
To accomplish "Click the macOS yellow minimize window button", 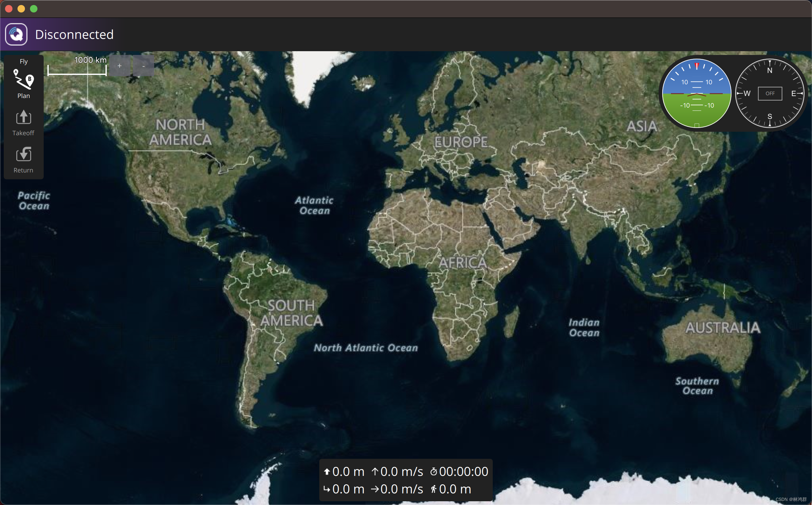I will [21, 9].
